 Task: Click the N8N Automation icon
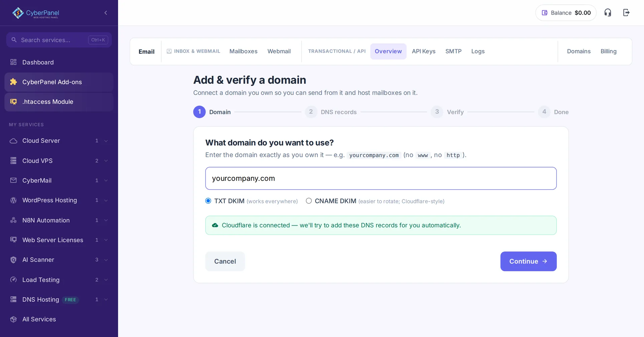pos(13,220)
